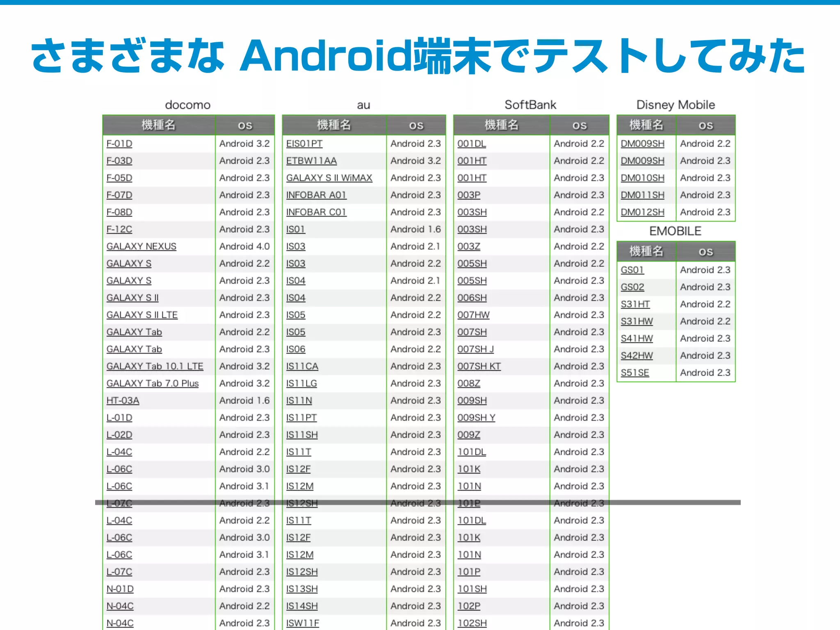Viewport: 840px width, 630px height.
Task: Open the S42HW link
Action: pos(637,356)
